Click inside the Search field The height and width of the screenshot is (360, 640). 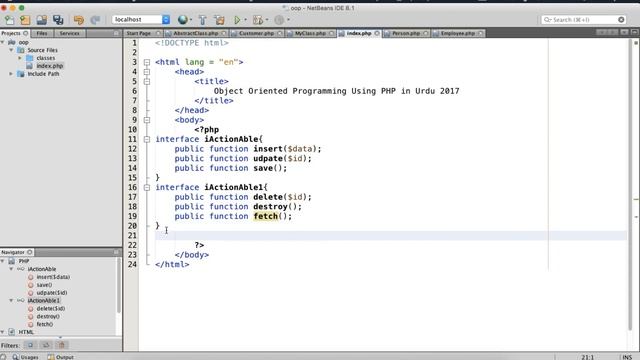tap(584, 20)
